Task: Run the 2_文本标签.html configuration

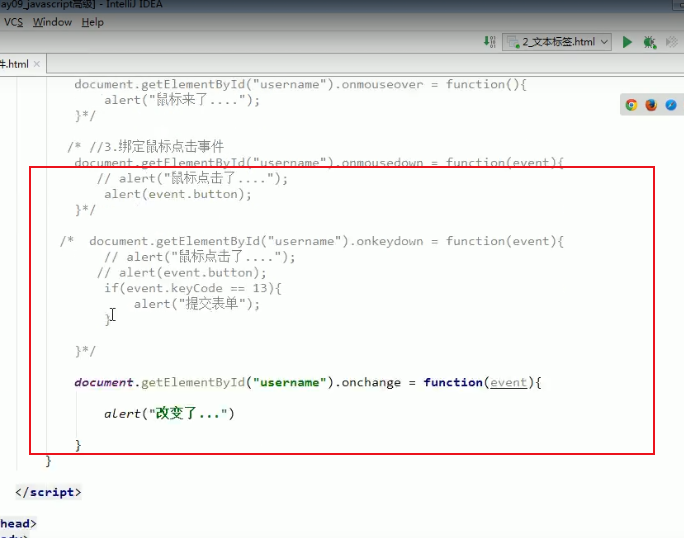Action: click(x=627, y=42)
